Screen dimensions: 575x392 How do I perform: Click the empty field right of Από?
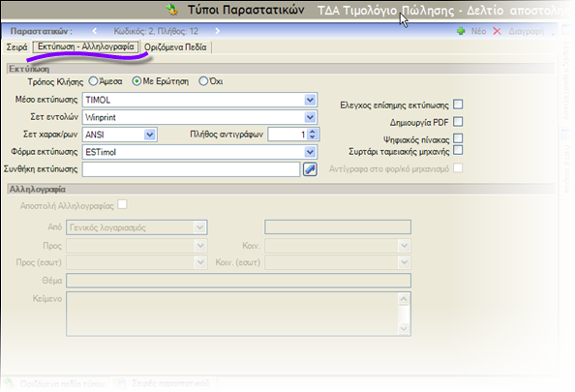[x=338, y=227]
